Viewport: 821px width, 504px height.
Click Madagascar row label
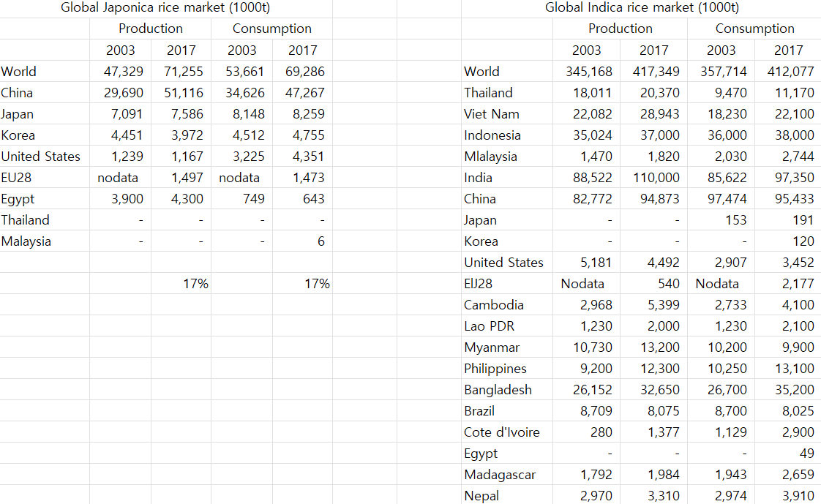[500, 475]
